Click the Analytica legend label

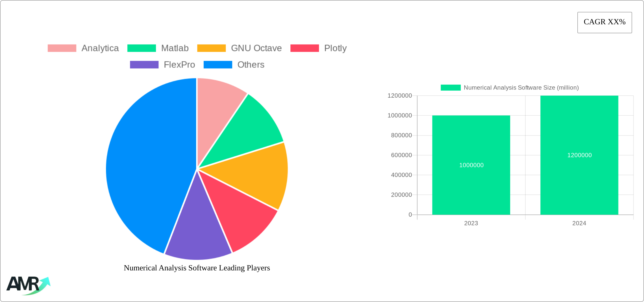[x=100, y=48]
